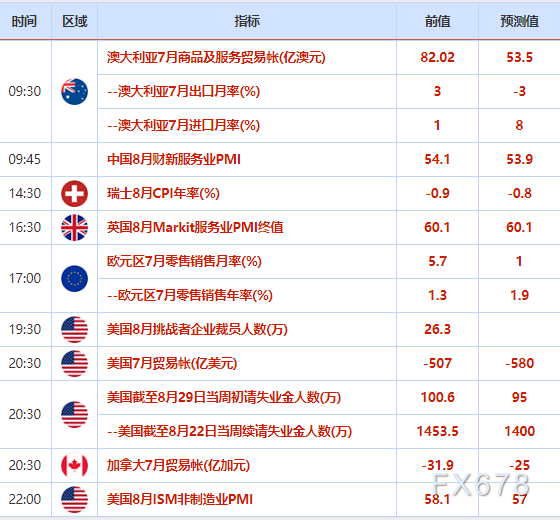Click the Australia flag icon

pyautogui.click(x=74, y=91)
